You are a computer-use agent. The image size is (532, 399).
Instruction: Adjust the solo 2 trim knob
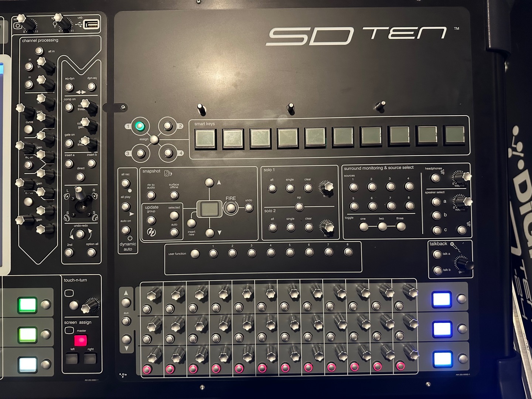click(327, 226)
